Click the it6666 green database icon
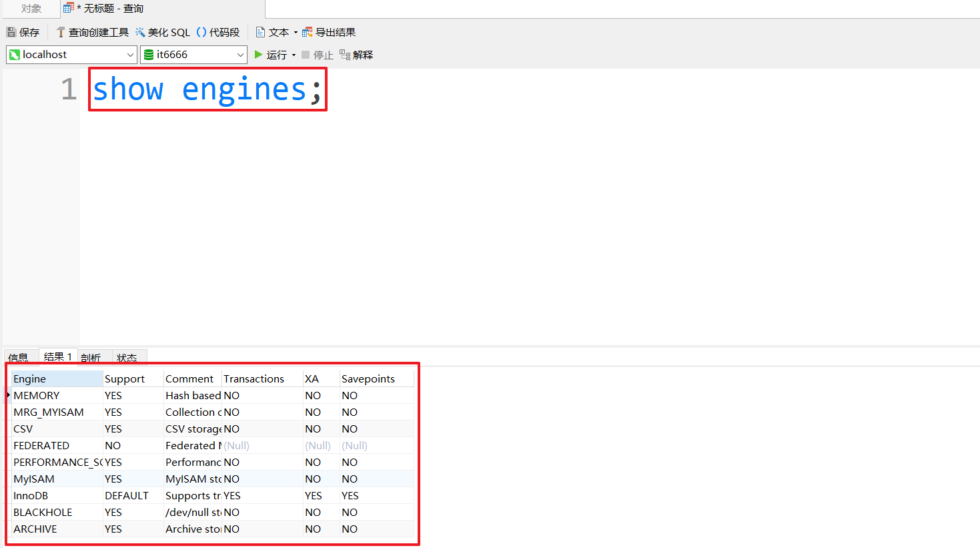 (149, 55)
